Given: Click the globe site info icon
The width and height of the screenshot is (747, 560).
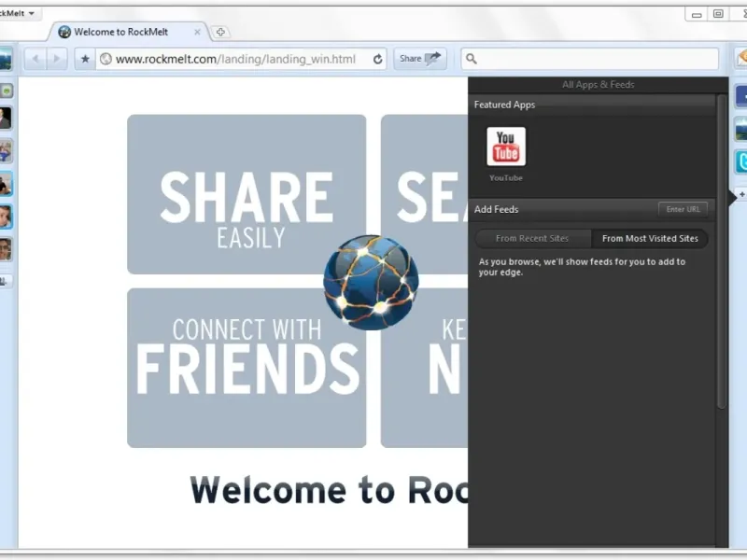Looking at the screenshot, I should [106, 59].
